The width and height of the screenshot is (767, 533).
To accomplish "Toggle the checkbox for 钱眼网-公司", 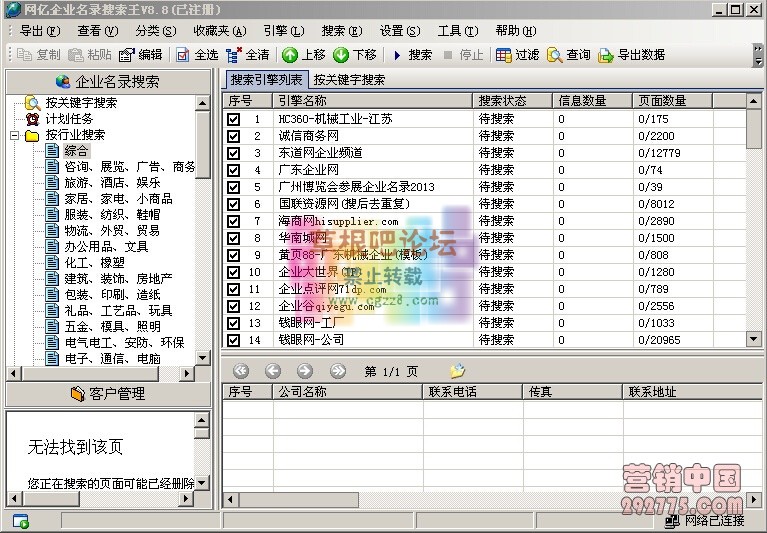I will [234, 340].
